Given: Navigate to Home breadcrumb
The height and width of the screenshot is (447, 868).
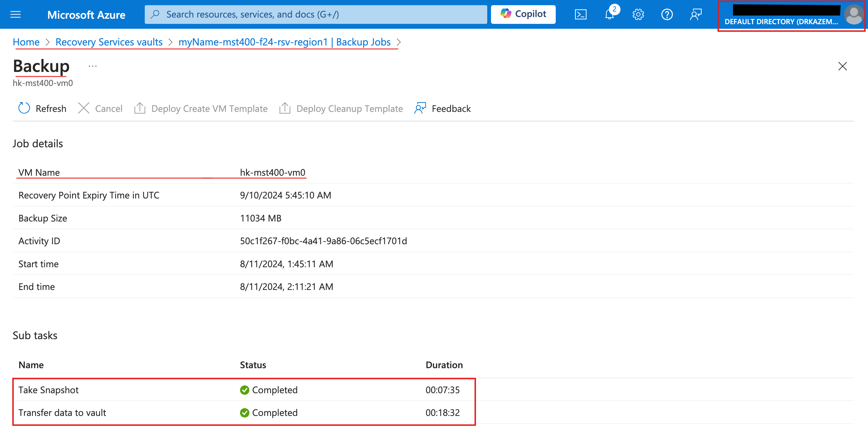Looking at the screenshot, I should (26, 42).
